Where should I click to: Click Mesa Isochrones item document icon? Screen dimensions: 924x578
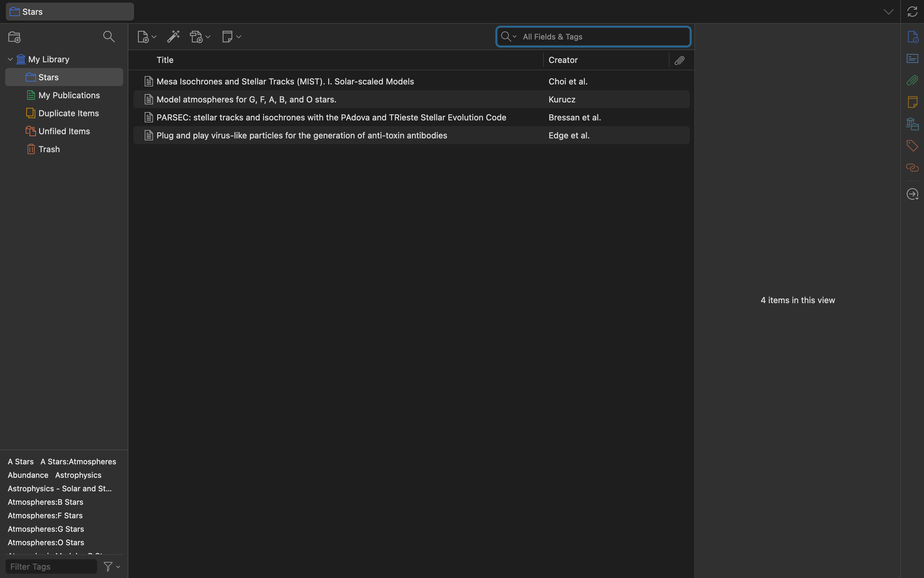[149, 82]
